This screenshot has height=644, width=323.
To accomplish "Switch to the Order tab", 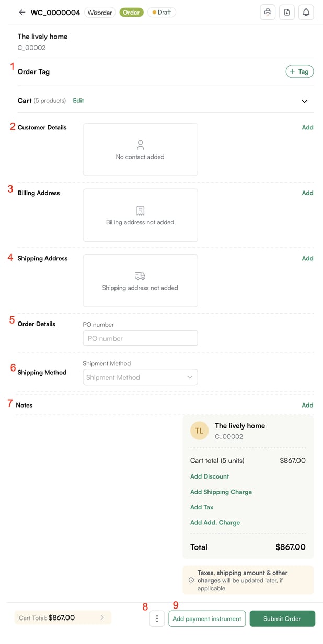I will [131, 12].
